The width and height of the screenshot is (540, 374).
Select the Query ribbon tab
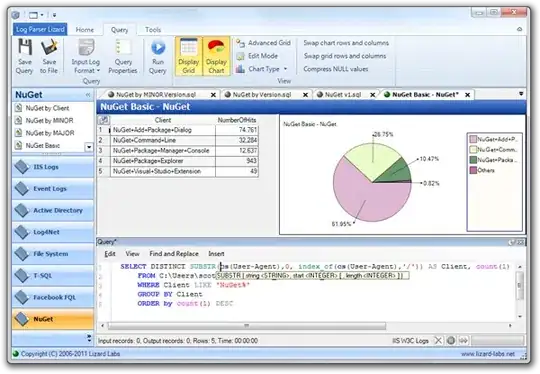[120, 30]
